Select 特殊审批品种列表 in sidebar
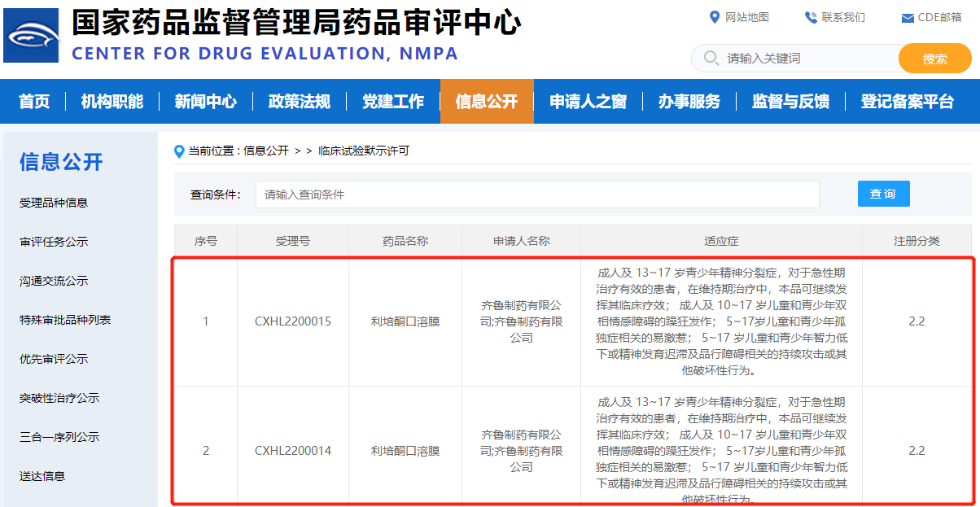This screenshot has height=507, width=980. (65, 320)
